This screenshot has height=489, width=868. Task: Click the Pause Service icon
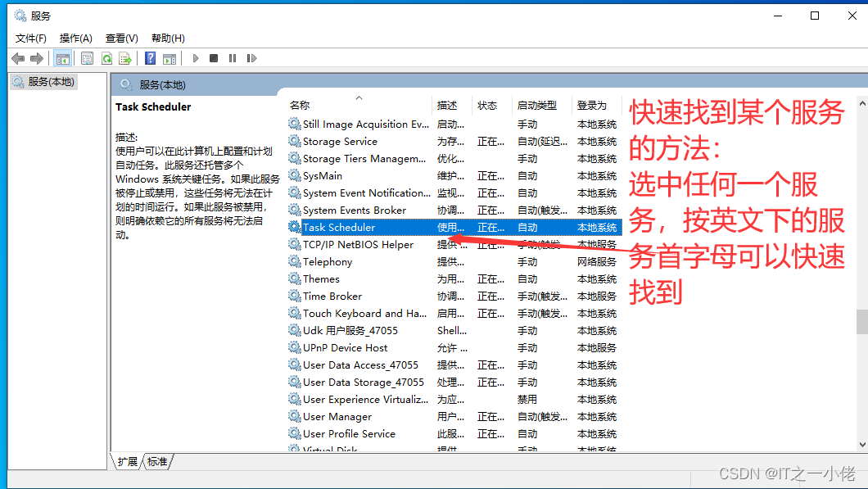coord(233,58)
